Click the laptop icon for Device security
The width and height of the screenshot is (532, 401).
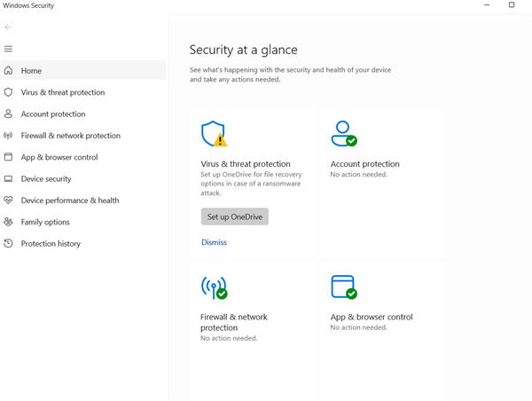click(x=9, y=178)
